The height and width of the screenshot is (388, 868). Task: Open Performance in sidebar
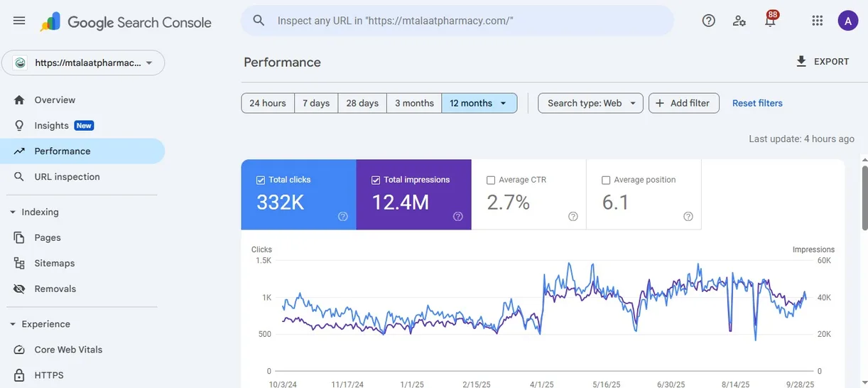coord(82,151)
